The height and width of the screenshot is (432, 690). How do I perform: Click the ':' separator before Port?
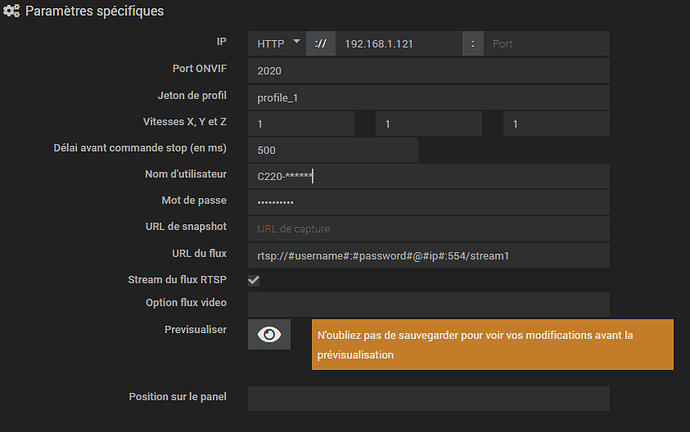point(473,44)
